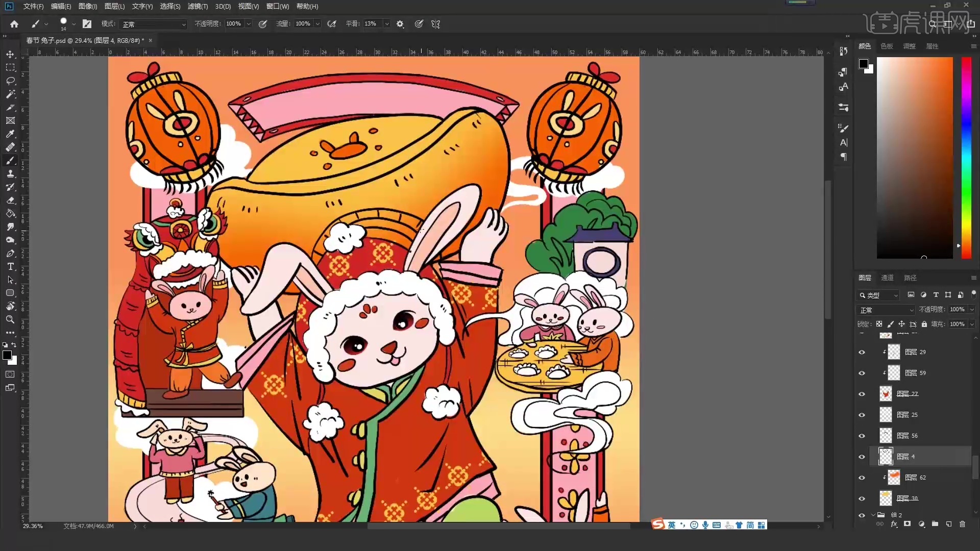980x551 pixels.
Task: Open the 滤镜(T) menu
Action: [x=198, y=6]
